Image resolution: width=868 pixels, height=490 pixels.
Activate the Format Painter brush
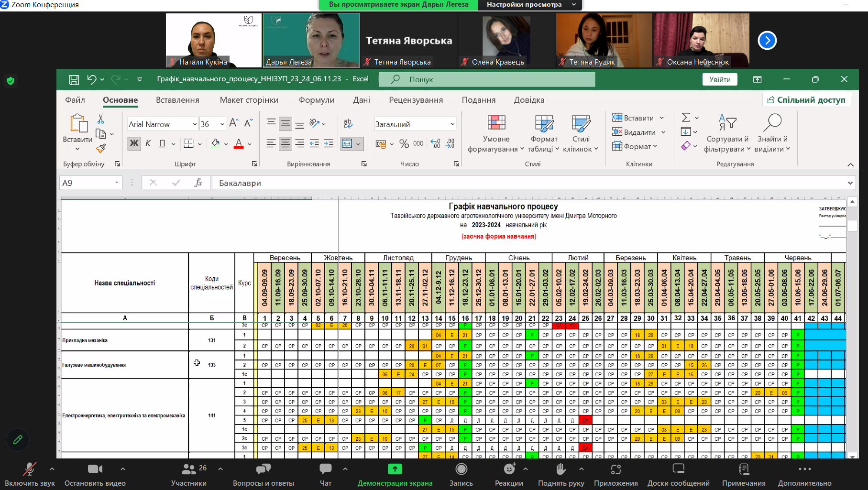(x=100, y=149)
